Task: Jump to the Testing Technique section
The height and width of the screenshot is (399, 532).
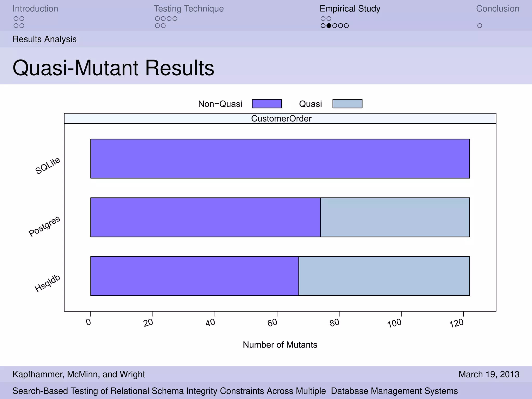Action: point(189,9)
